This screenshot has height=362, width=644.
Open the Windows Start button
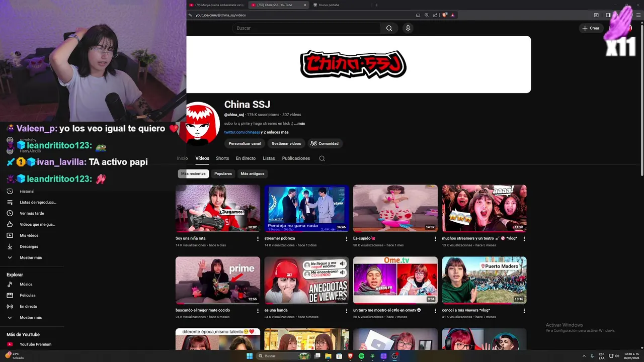tap(250, 356)
